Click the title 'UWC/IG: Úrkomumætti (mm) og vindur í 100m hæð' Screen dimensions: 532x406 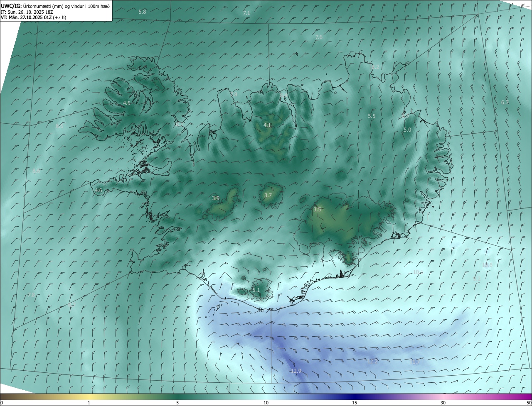(55, 6)
